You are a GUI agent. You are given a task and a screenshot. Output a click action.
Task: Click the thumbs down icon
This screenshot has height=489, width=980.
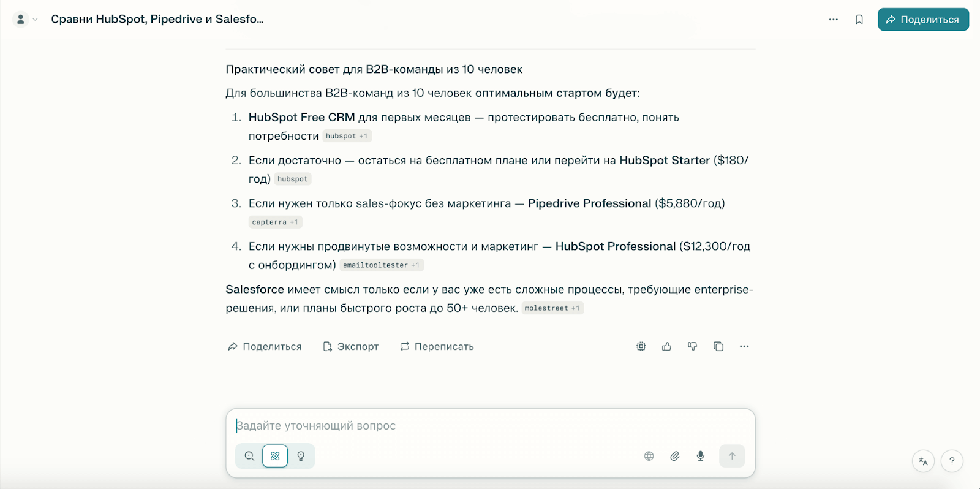coord(692,347)
